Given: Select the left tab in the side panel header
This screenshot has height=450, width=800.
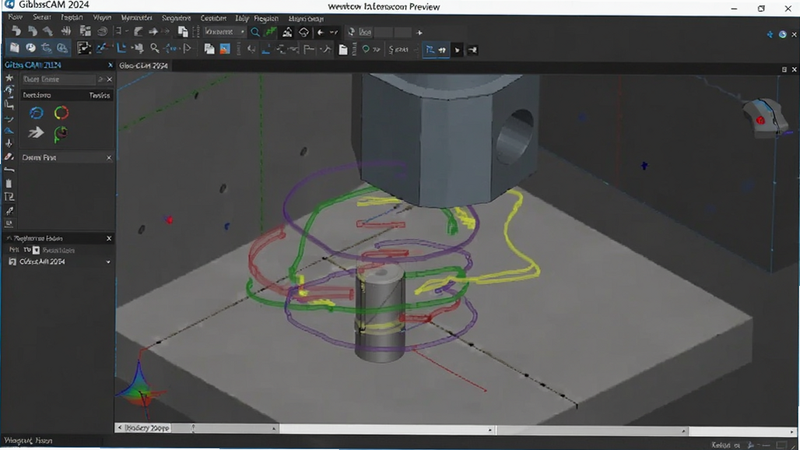Looking at the screenshot, I should pos(37,95).
